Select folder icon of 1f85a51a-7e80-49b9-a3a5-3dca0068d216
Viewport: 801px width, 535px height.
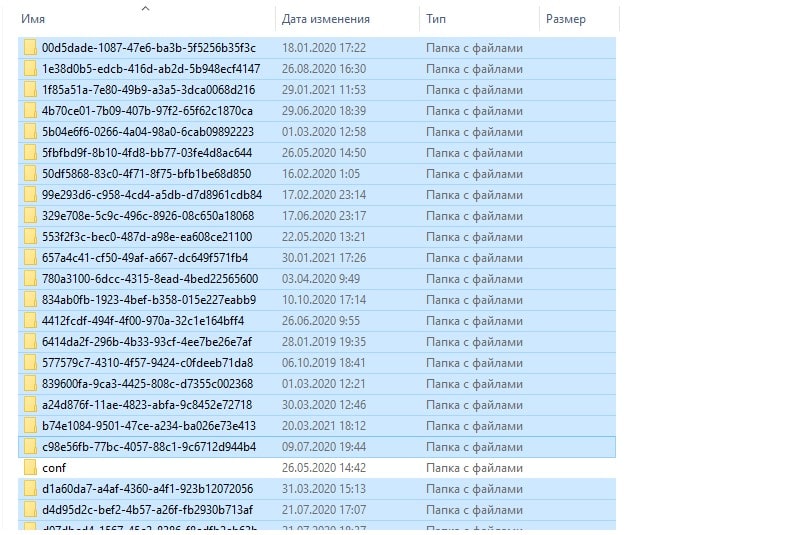coord(30,89)
